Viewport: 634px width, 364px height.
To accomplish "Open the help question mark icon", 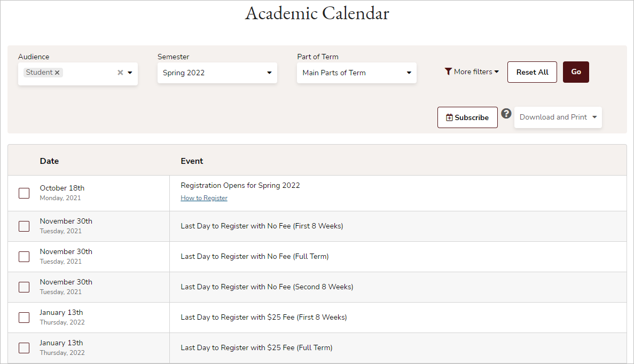I will point(506,114).
